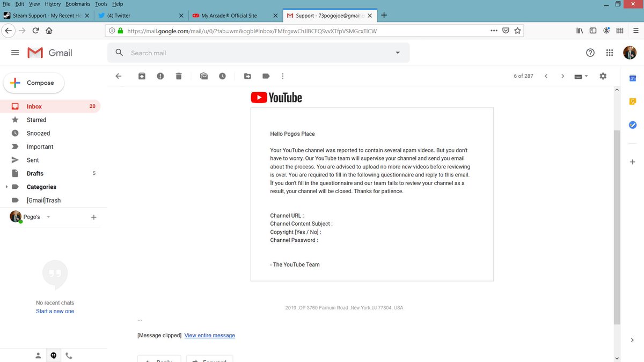Open the History menu
Viewport: 644px width, 362px height.
[x=53, y=4]
